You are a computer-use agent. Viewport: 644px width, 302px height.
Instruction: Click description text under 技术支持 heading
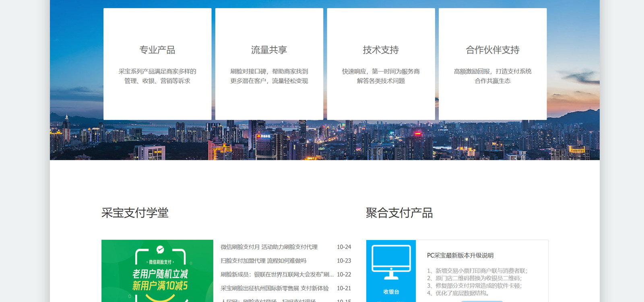pos(381,76)
